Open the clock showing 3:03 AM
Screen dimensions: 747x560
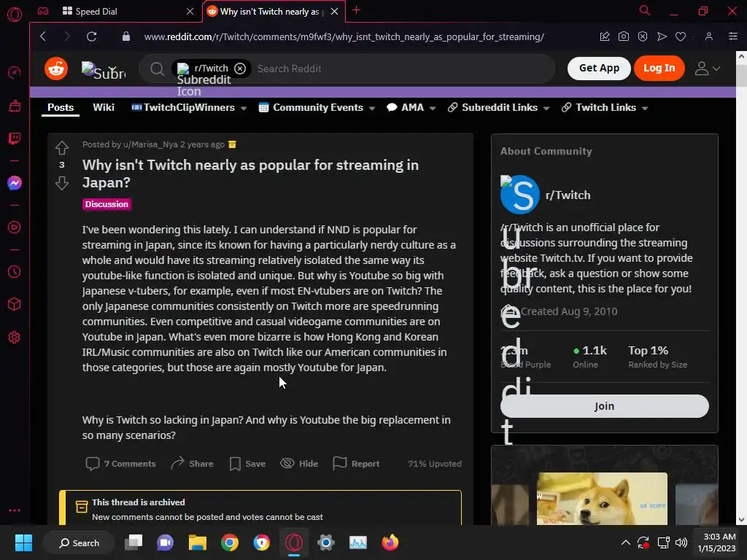coord(717,542)
